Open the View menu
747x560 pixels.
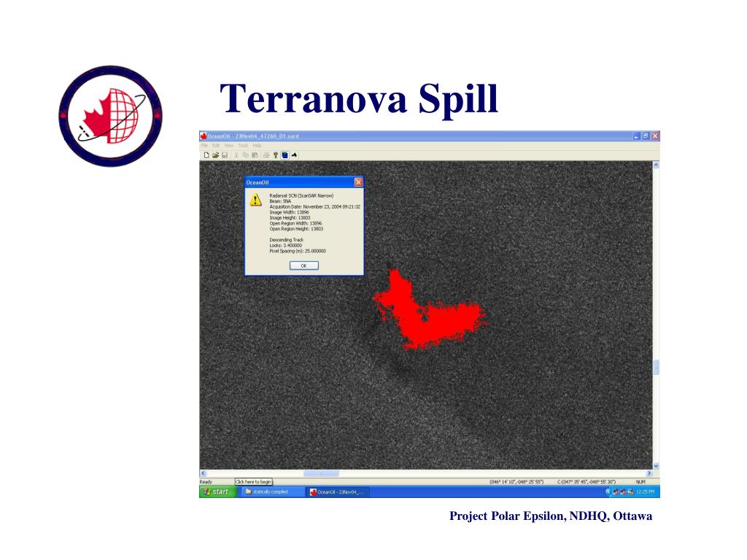229,145
